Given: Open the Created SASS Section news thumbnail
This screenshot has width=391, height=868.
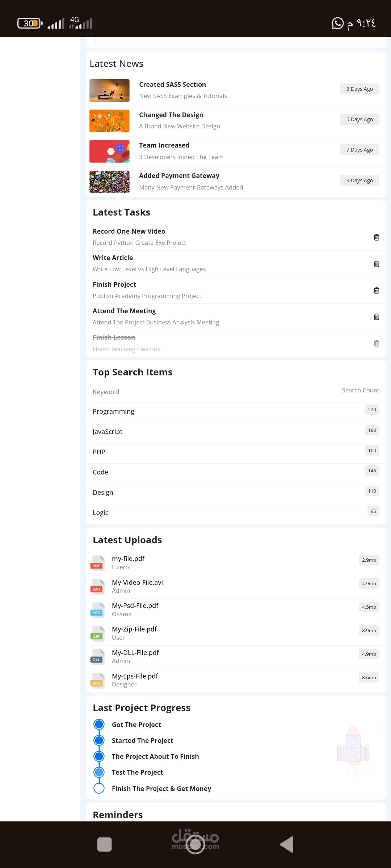Looking at the screenshot, I should pyautogui.click(x=109, y=90).
